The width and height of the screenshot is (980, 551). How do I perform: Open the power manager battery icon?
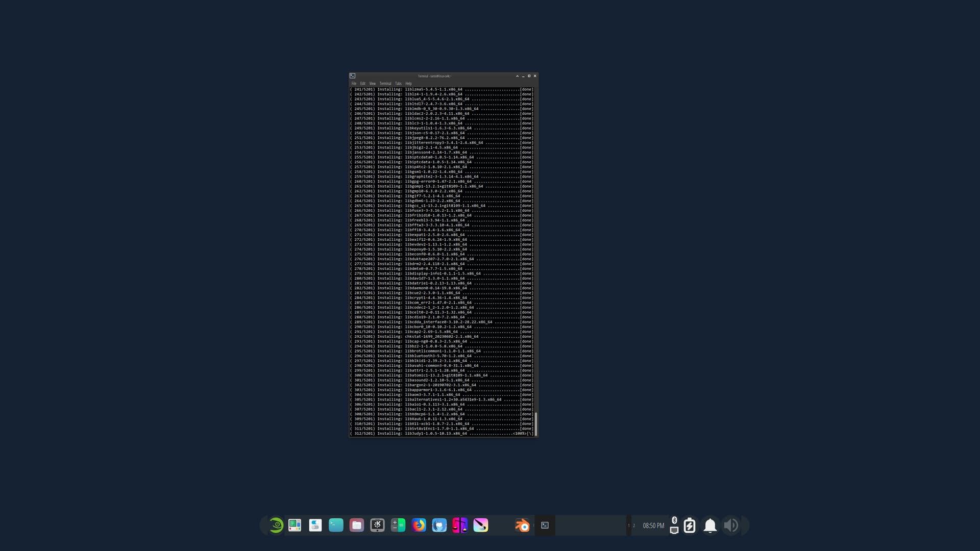[x=689, y=525]
